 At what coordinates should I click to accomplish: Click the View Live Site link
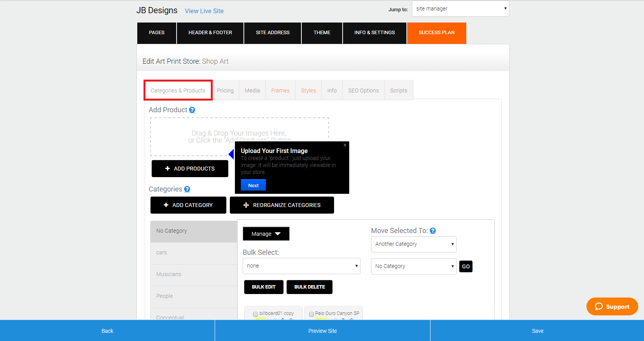[204, 11]
